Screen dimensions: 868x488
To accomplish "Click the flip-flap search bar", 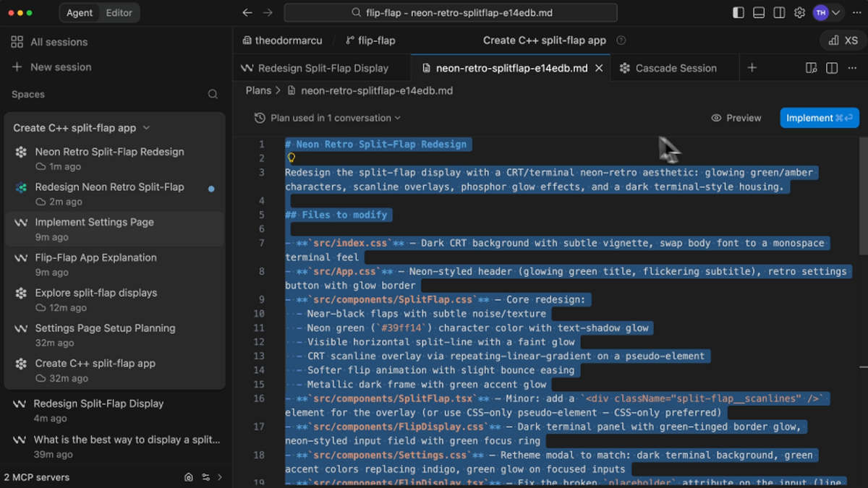I will point(450,13).
